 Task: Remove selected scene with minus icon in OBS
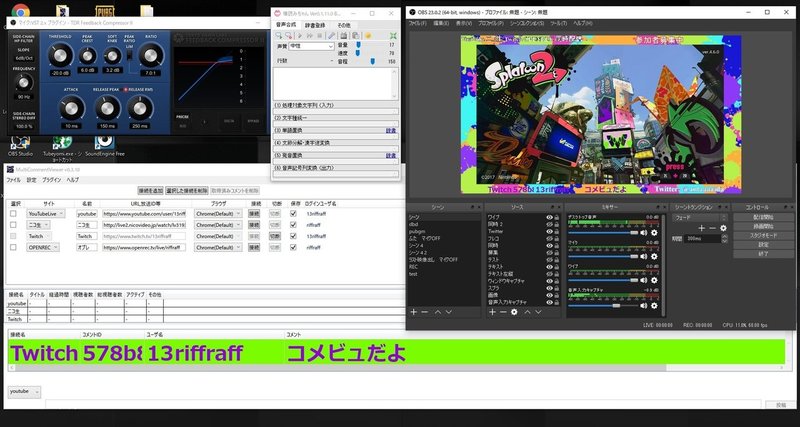pyautogui.click(x=424, y=312)
